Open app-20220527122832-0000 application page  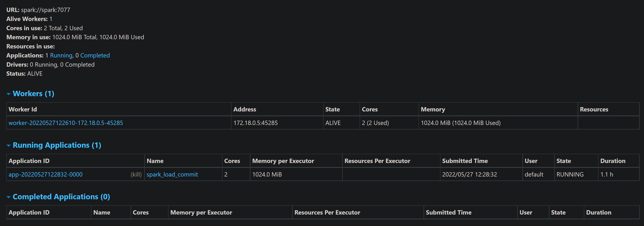[46, 174]
